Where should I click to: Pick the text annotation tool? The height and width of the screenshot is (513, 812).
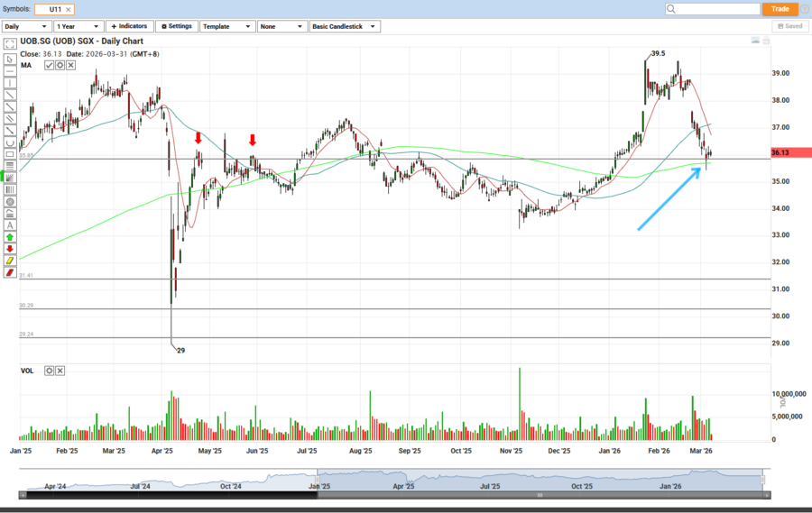[10, 224]
